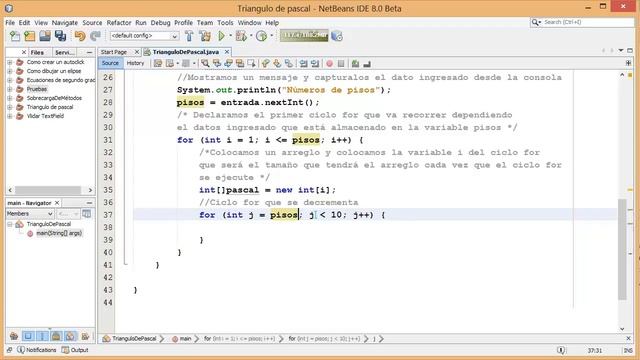Click the profiler icon beside memory bar
This screenshot has width=640, height=360.
337,36
